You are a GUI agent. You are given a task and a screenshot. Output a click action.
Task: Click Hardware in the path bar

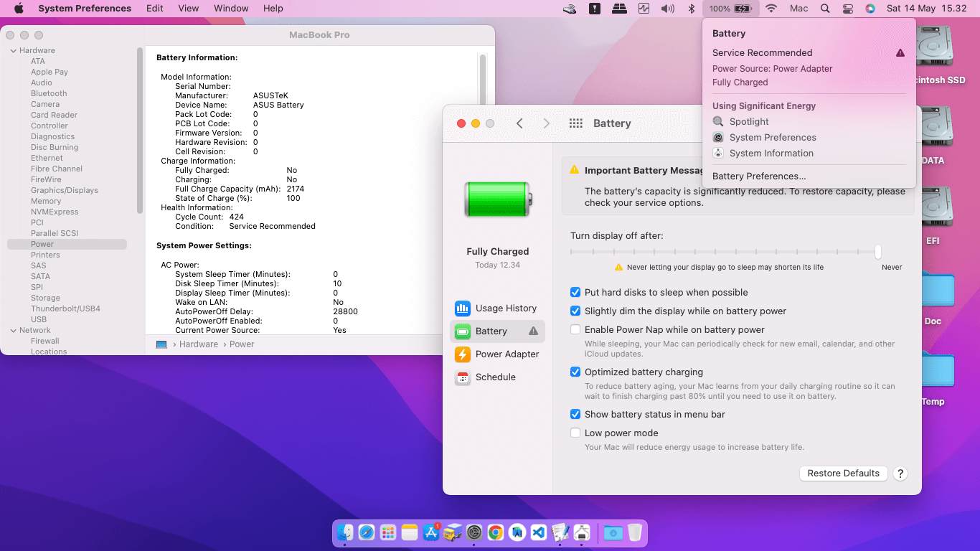[199, 344]
